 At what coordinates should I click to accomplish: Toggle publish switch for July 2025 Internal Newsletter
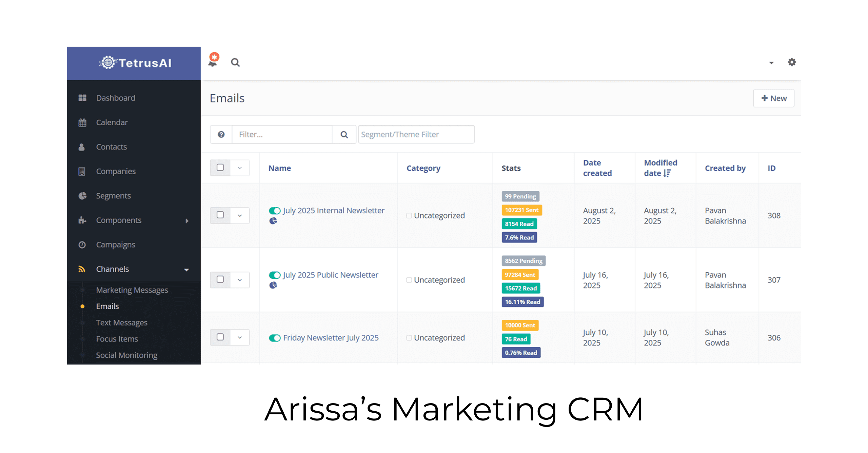[x=275, y=211]
